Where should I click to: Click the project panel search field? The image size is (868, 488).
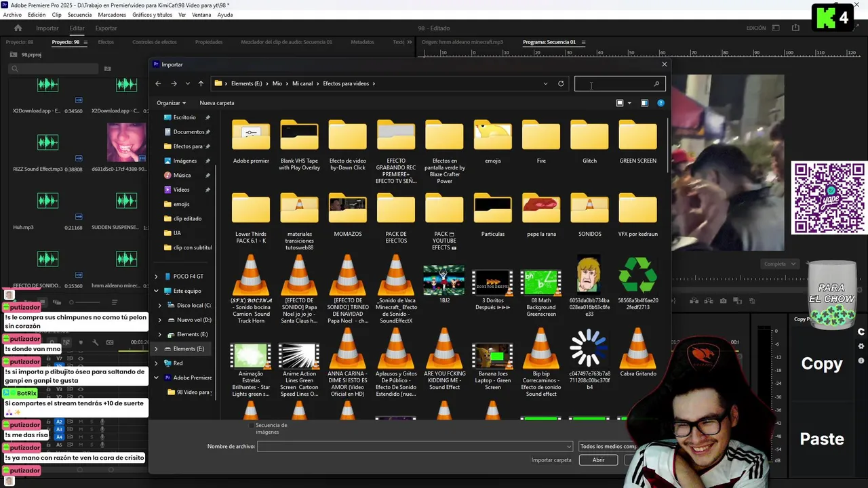point(54,68)
